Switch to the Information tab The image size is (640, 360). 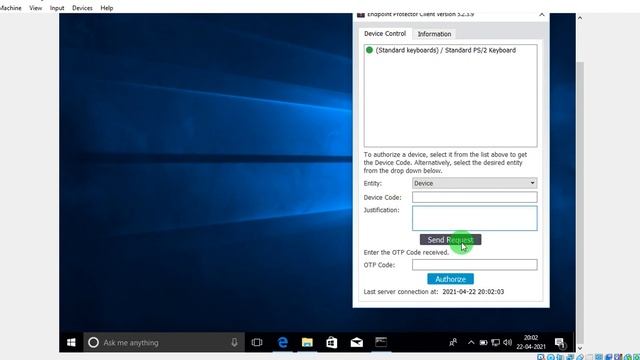[434, 34]
